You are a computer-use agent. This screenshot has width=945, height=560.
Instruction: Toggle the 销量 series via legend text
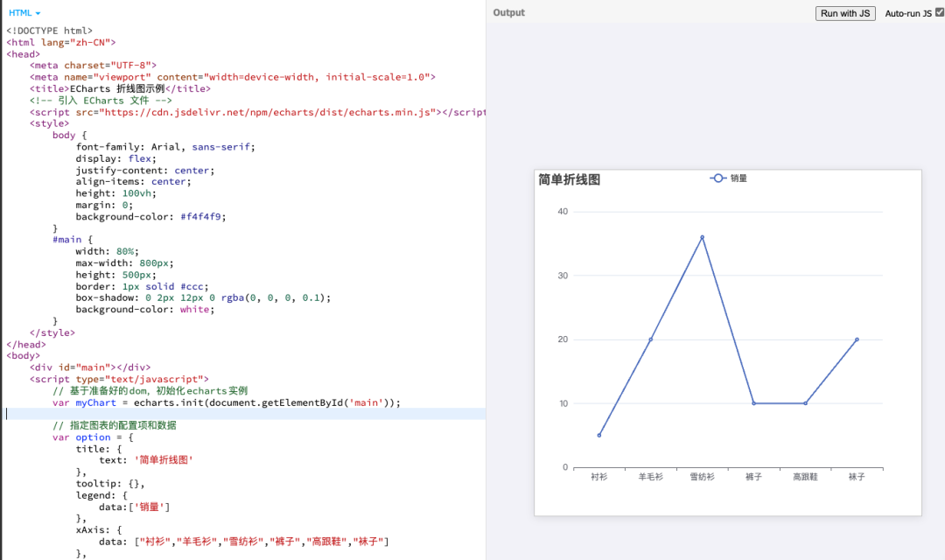click(738, 178)
